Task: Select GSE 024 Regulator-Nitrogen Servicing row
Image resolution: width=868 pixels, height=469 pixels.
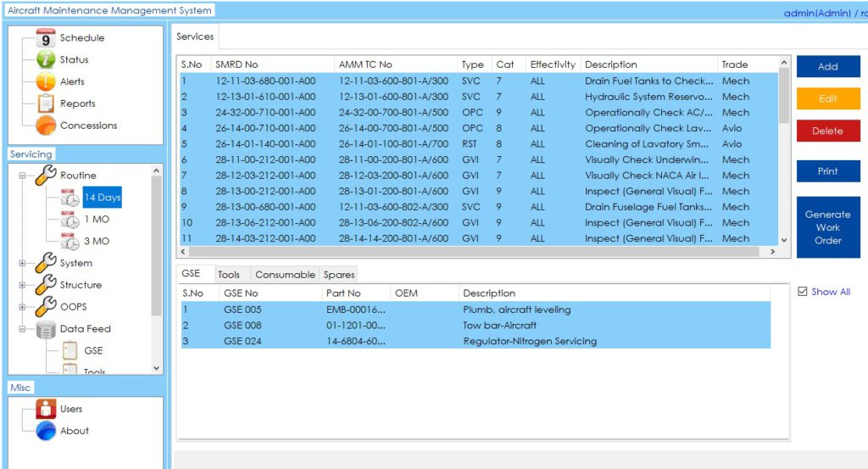Action: [476, 341]
